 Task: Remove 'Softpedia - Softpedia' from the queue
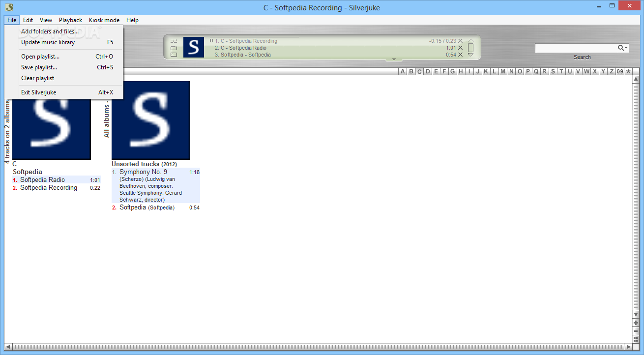461,55
